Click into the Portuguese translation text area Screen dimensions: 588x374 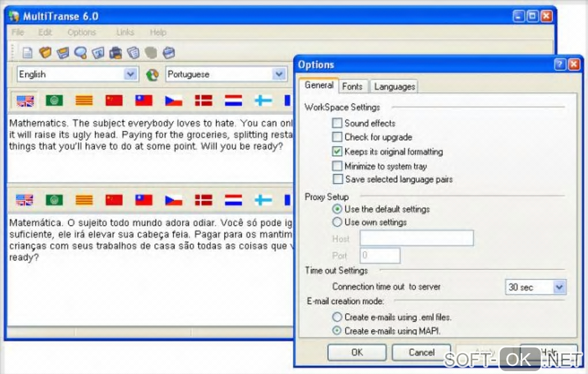150,270
